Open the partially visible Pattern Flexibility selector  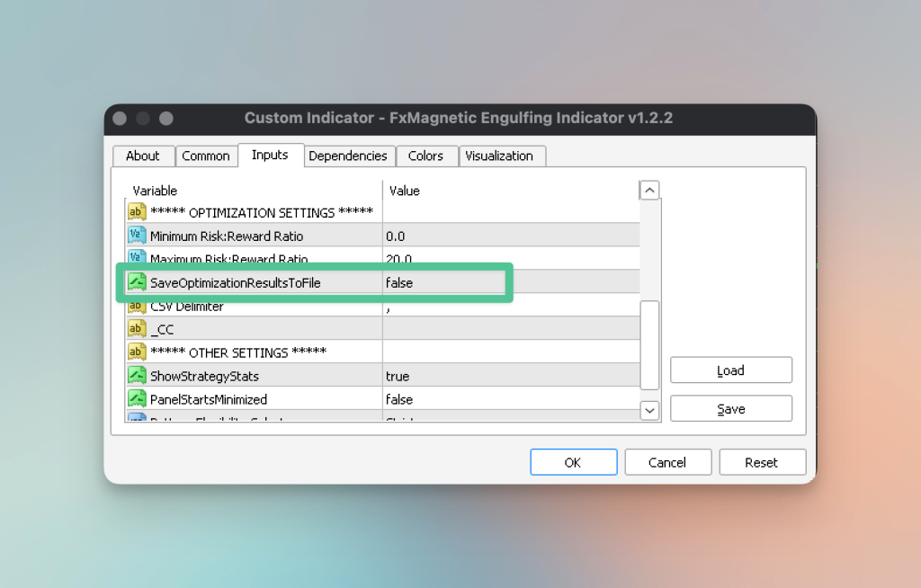coord(270,419)
